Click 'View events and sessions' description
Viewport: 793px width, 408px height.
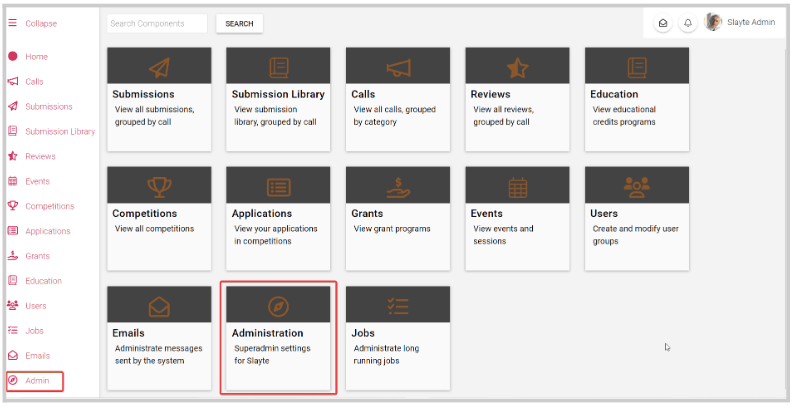(503, 235)
